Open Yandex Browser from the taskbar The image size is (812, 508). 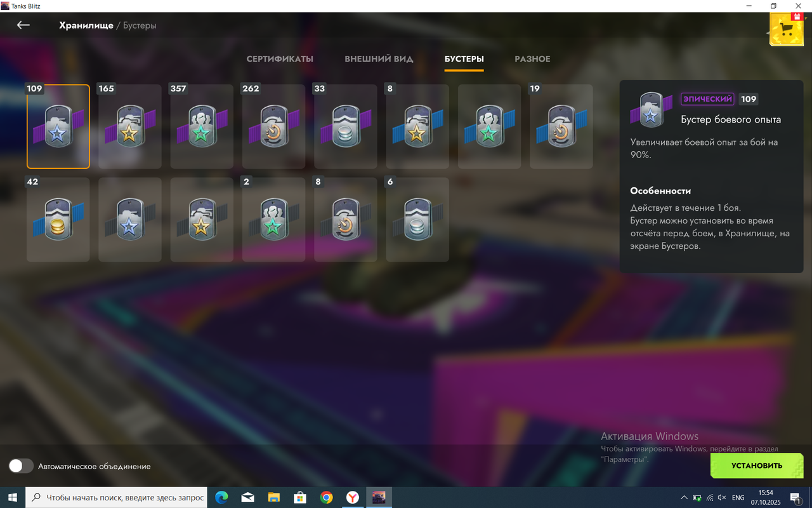tap(352, 498)
